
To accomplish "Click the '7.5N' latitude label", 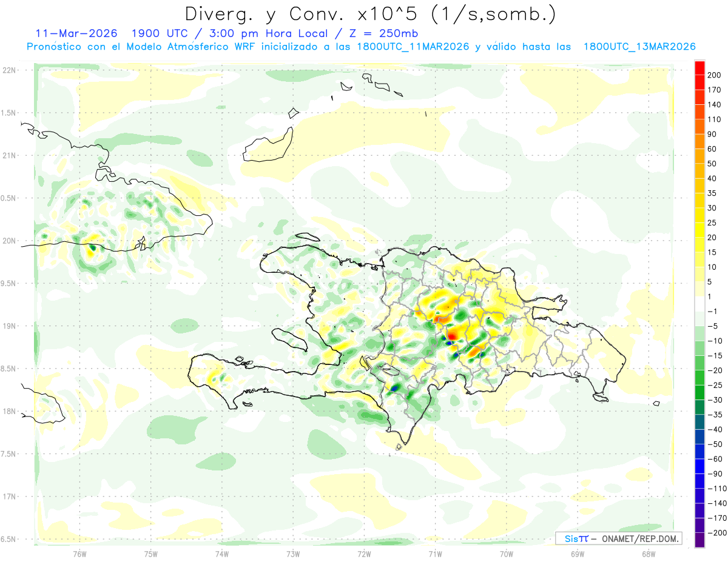I will click(x=8, y=454).
